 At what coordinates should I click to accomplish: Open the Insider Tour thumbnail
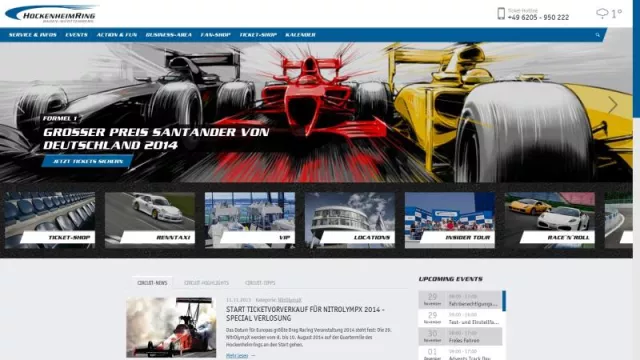click(x=450, y=220)
